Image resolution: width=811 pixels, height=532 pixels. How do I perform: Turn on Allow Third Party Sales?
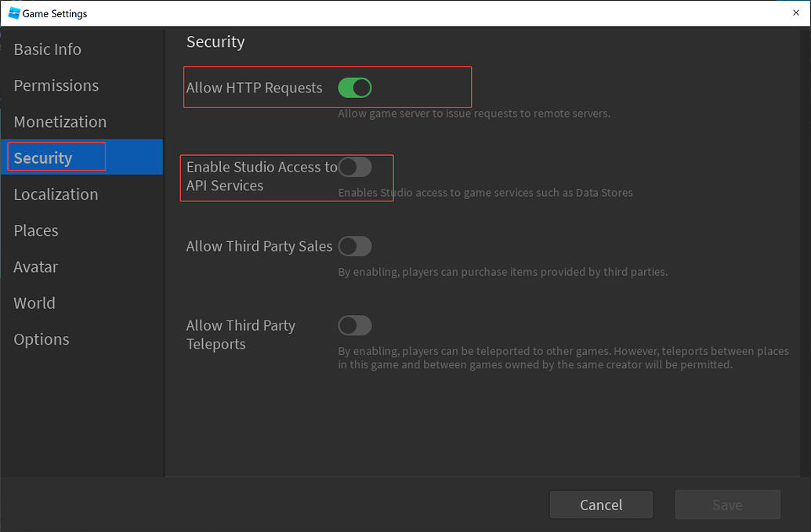click(355, 246)
